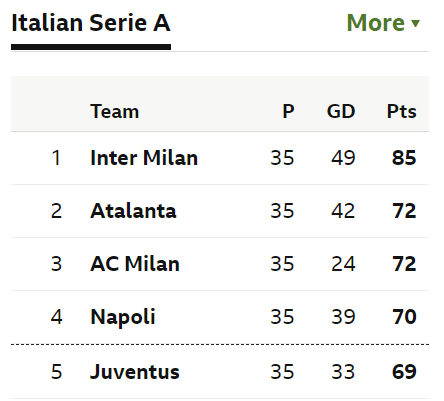Viewport: 444px width, 401px height.
Task: Click Atalanta's goal difference of 42
Action: [343, 211]
